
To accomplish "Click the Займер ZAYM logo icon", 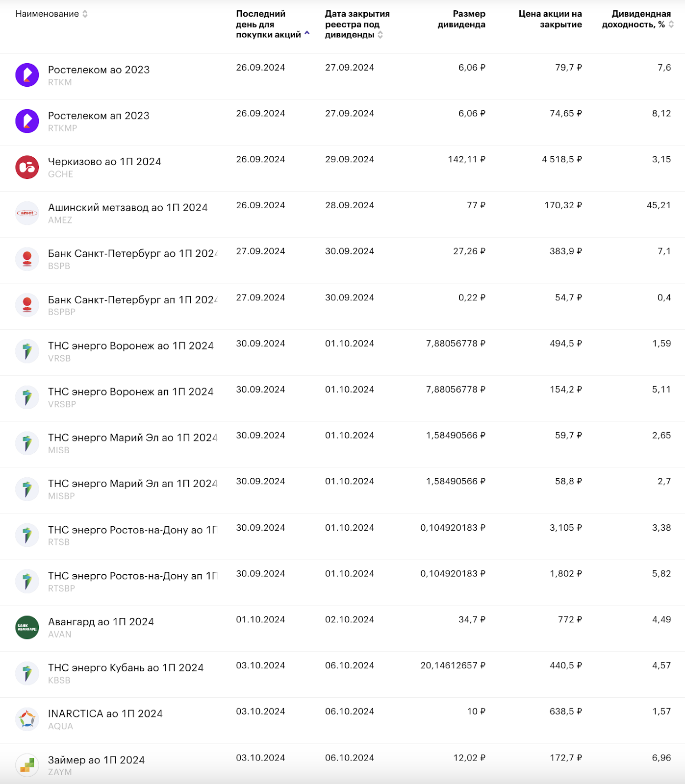I will point(27,765).
